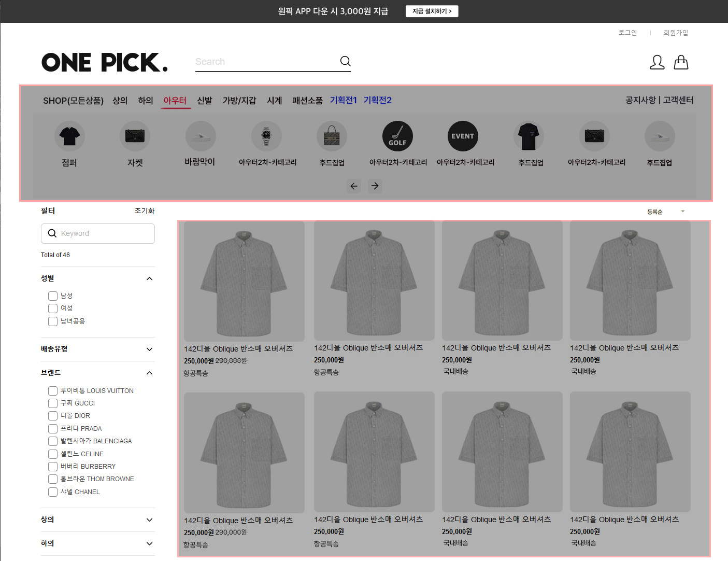Go to previous categories with left arrow

[x=354, y=186]
